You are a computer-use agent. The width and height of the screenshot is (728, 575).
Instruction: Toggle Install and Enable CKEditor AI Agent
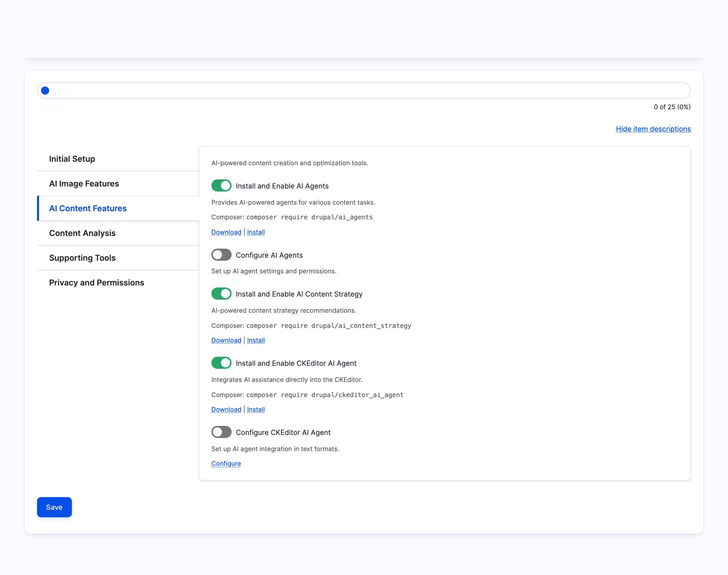(221, 363)
